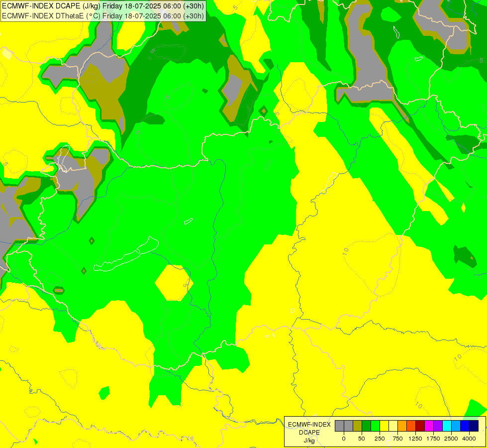Image resolution: width=487 pixels, height=448 pixels.
Task: Click the legend value 250
Action: (x=380, y=439)
